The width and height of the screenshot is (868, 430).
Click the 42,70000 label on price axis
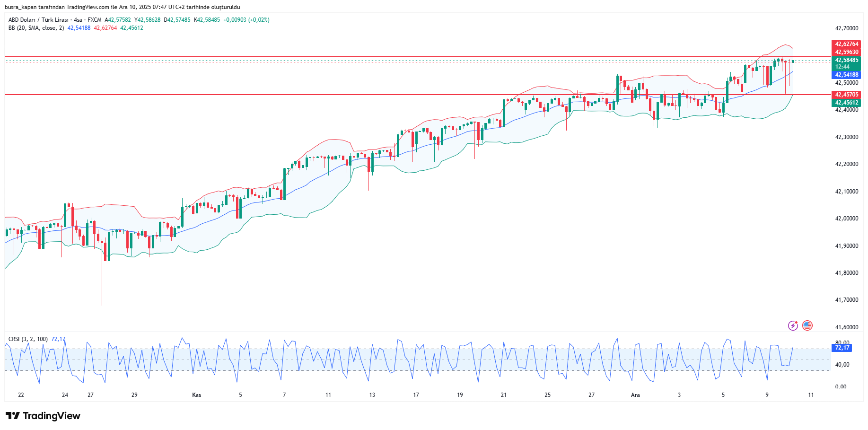[x=846, y=28]
